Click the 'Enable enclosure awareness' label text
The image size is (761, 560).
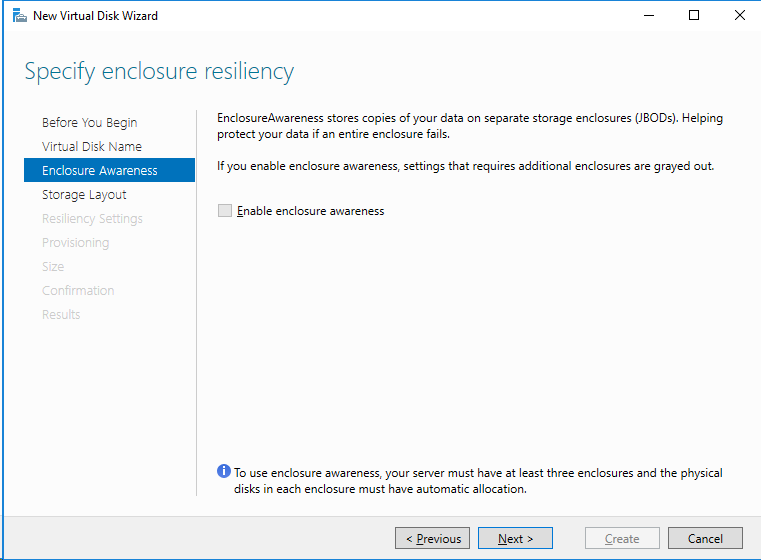[x=311, y=211]
